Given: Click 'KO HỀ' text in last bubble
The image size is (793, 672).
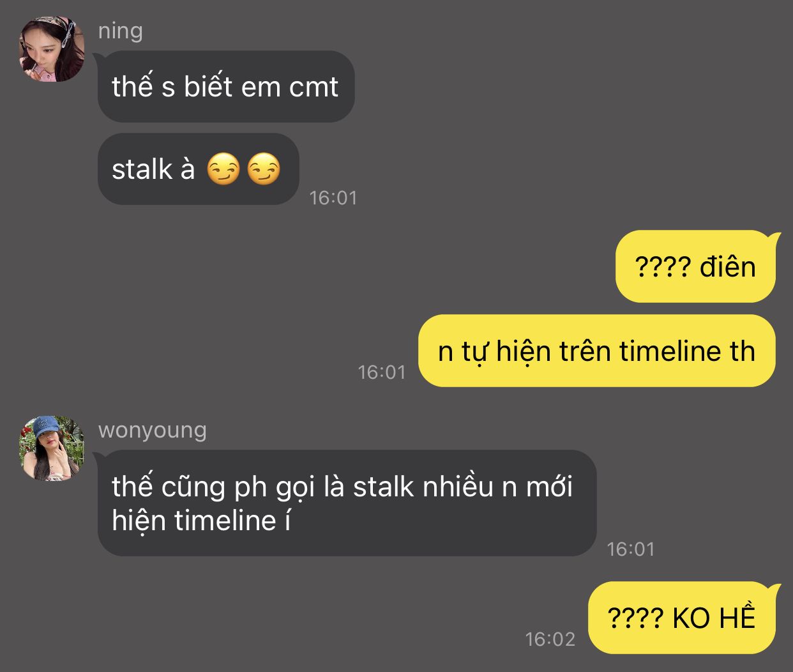Looking at the screenshot, I should 714,618.
